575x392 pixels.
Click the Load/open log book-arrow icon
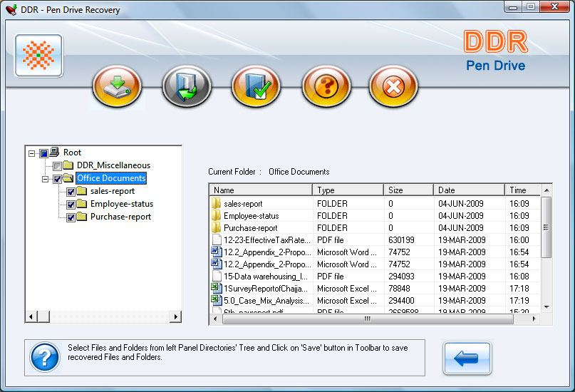point(187,86)
